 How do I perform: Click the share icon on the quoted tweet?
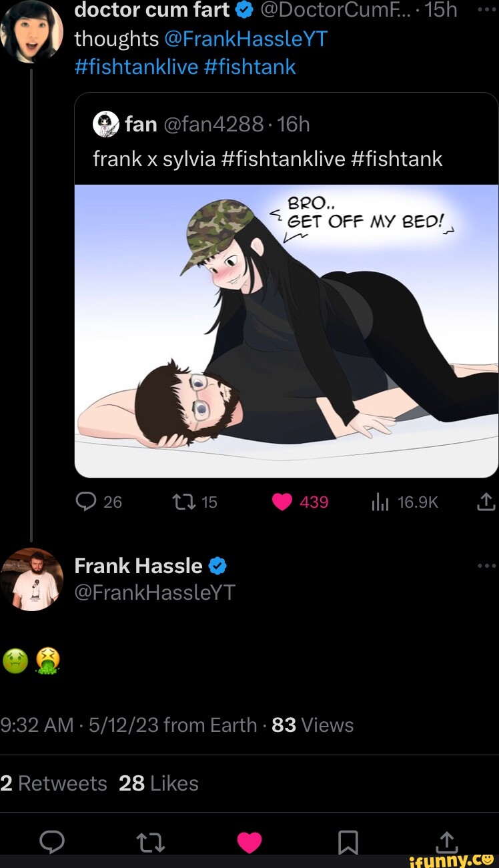pyautogui.click(x=486, y=502)
